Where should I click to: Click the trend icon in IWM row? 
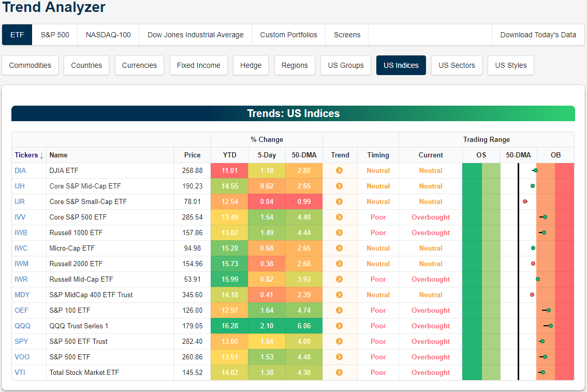(x=340, y=264)
